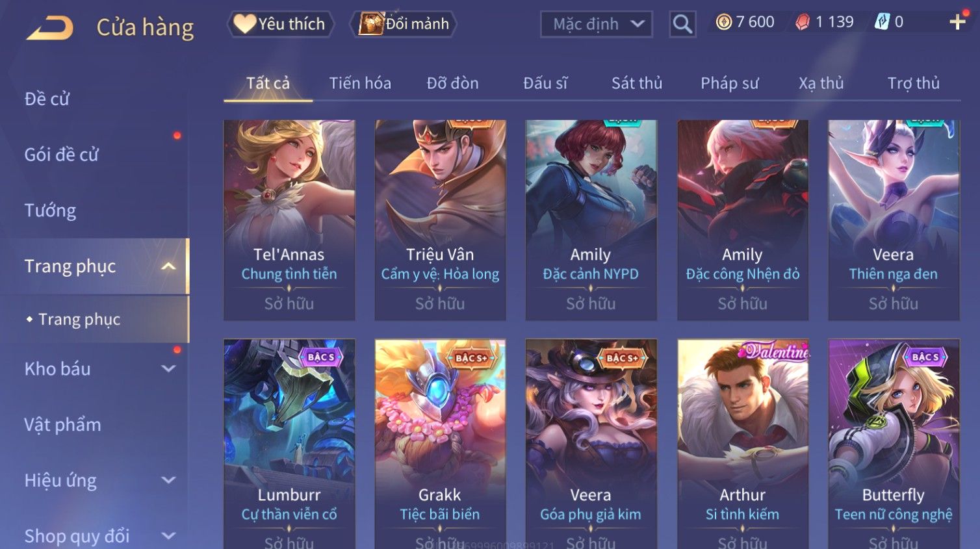The image size is (980, 549).
Task: Switch to the Pháp sư tab
Action: (x=729, y=83)
